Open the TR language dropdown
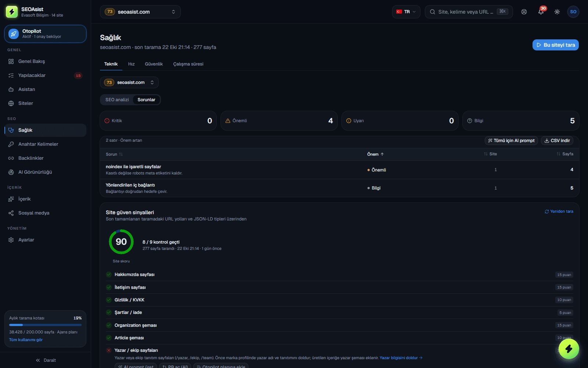This screenshot has height=368, width=588. (x=406, y=12)
